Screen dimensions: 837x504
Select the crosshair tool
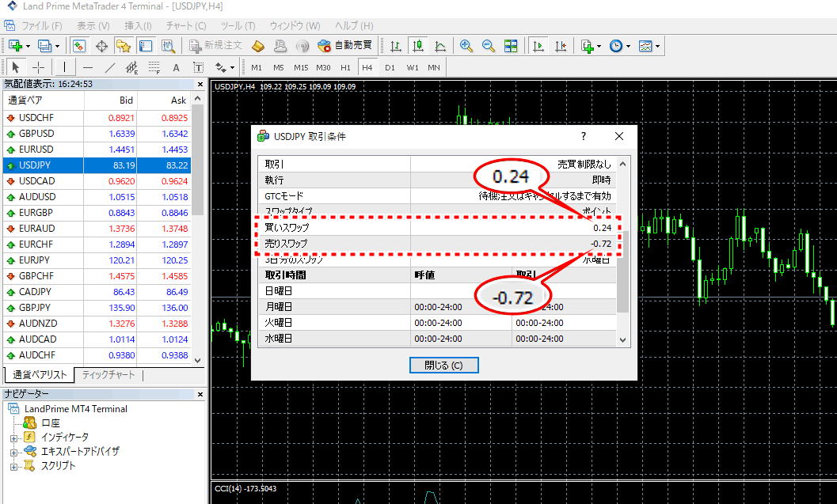[39, 67]
